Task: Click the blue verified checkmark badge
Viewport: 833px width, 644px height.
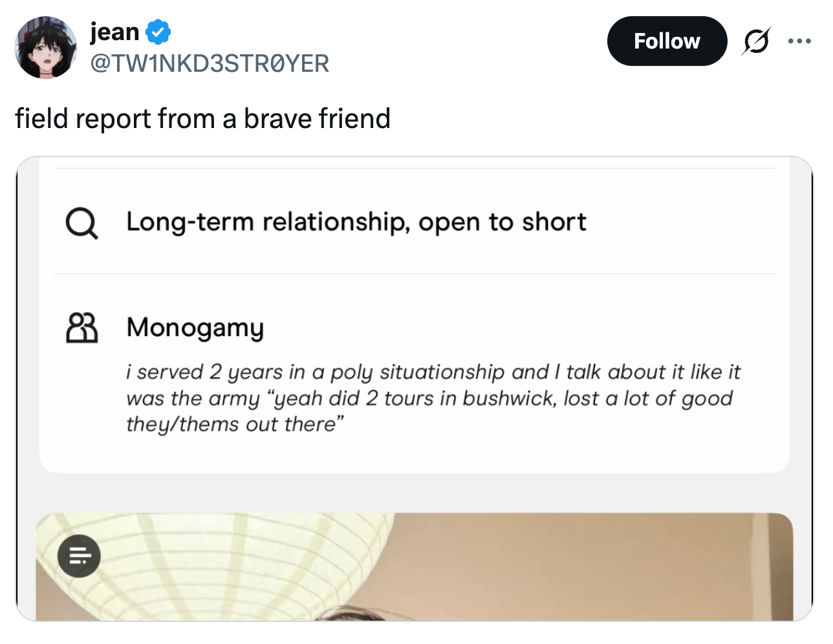Action: (x=158, y=31)
